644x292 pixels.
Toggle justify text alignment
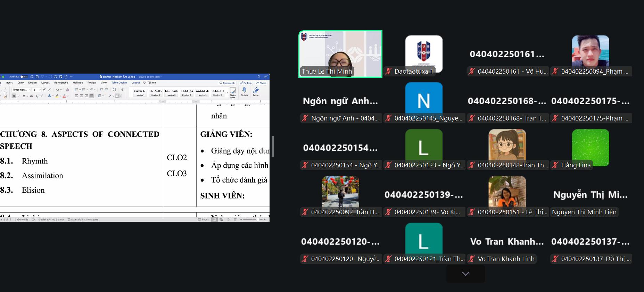click(x=91, y=96)
